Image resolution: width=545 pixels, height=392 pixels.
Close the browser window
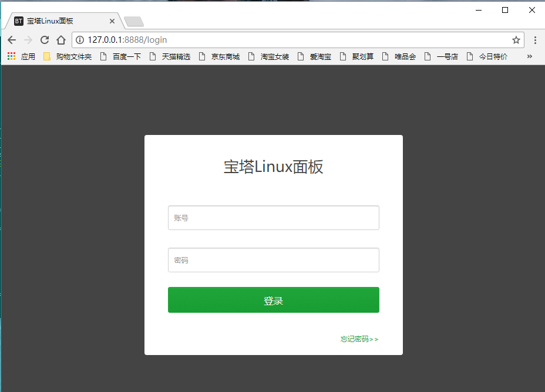coord(532,10)
